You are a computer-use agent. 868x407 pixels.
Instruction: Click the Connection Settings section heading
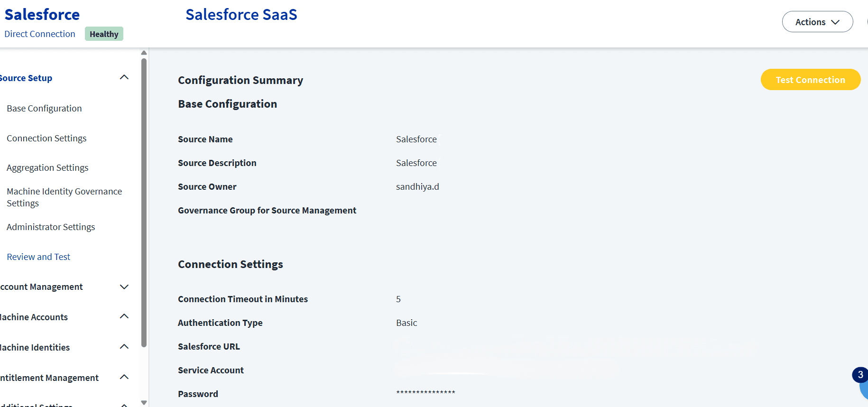click(x=231, y=264)
